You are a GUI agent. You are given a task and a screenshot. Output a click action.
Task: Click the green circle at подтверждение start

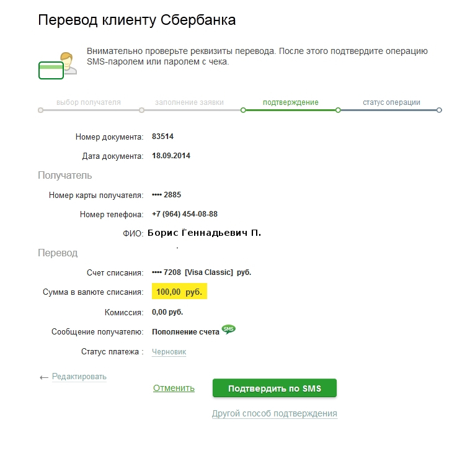243,110
